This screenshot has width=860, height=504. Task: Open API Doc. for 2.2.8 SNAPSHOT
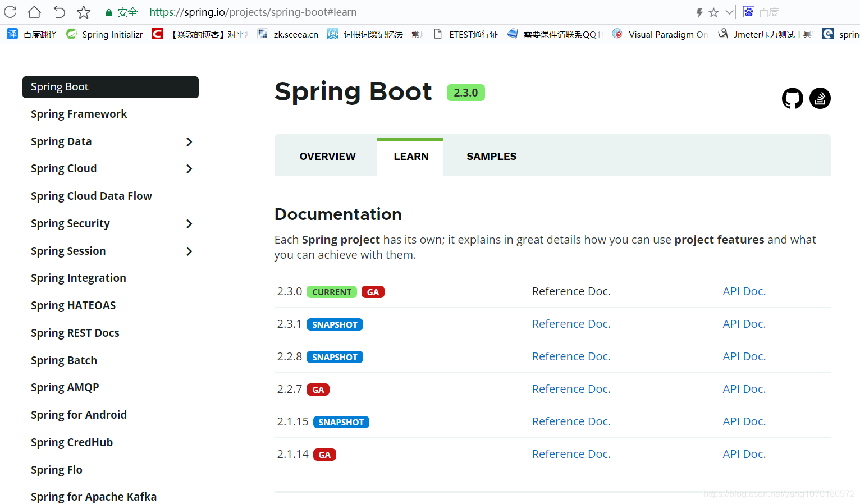[x=744, y=356]
